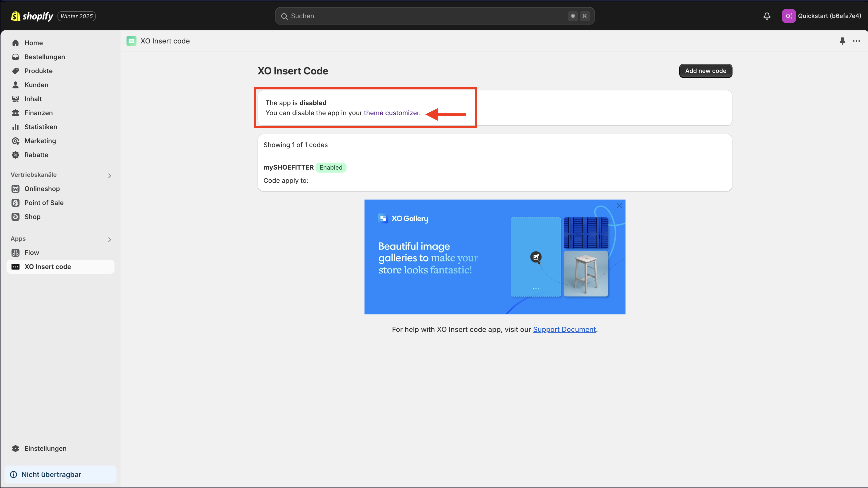Click the Finanzen bank icon
Screen dimensions: 868x488
(x=15, y=113)
